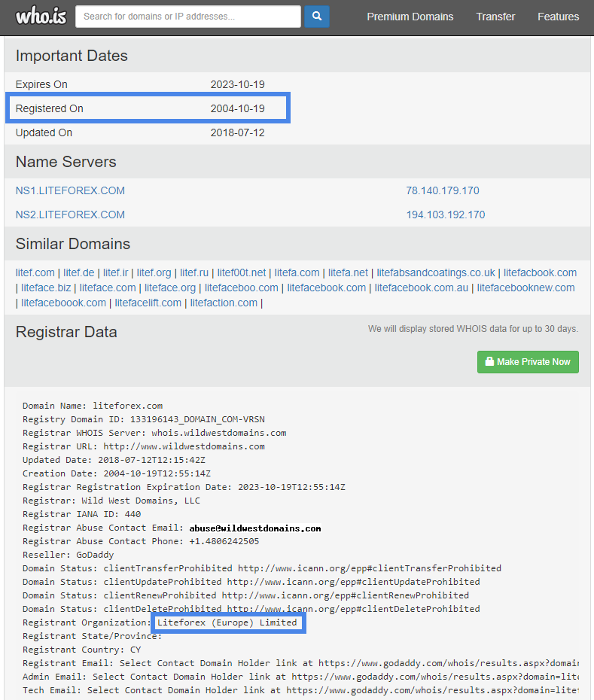594x700 pixels.
Task: Click the clientRenewProhibited status line
Action: (245, 595)
